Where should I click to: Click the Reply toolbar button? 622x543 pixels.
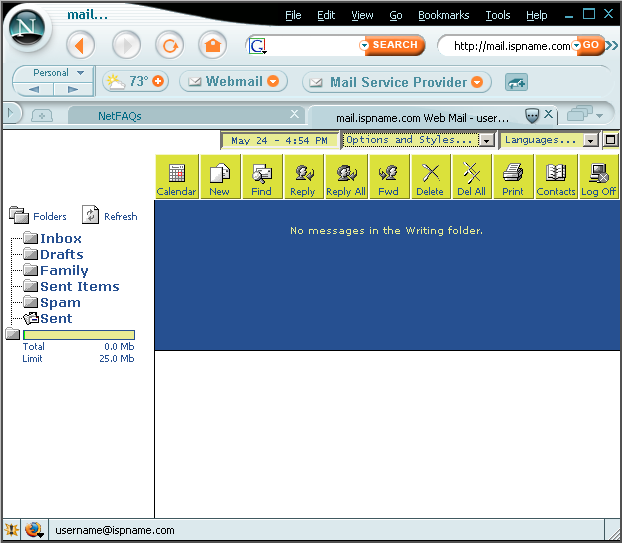[303, 177]
